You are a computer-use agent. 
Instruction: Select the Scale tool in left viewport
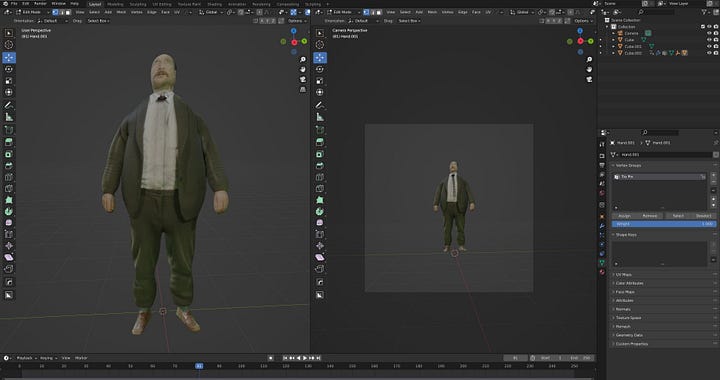click(x=9, y=81)
